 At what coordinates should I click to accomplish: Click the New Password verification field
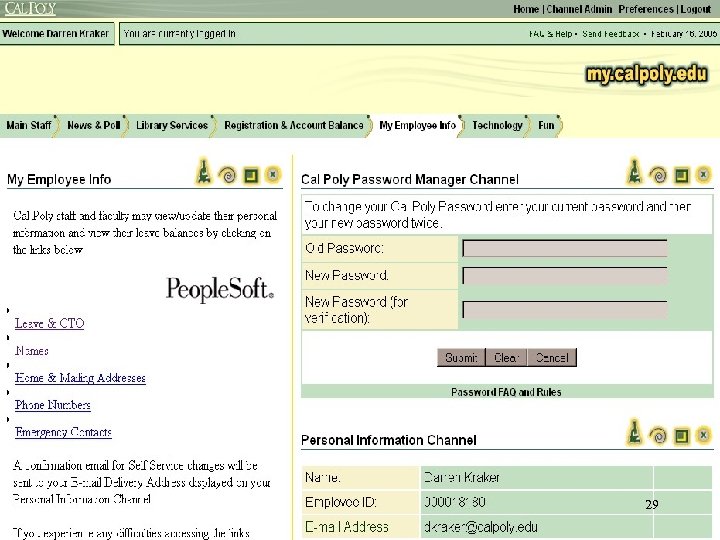pos(565,309)
